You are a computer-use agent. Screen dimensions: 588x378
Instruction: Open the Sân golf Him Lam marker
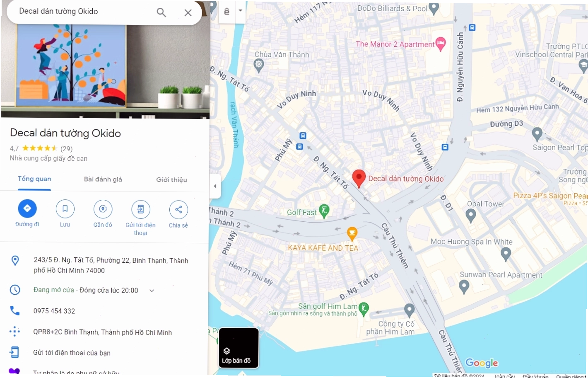(x=364, y=309)
